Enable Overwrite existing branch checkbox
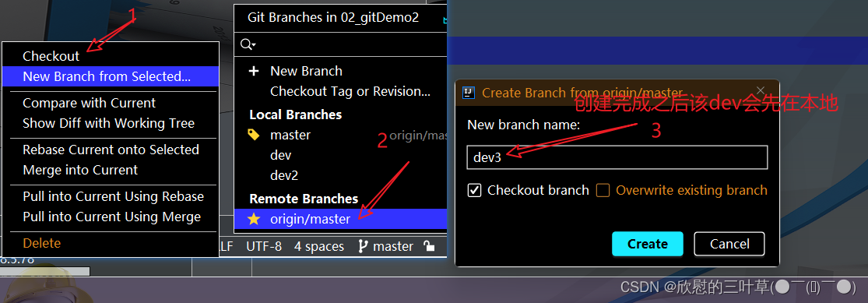The height and width of the screenshot is (303, 868). tap(603, 190)
